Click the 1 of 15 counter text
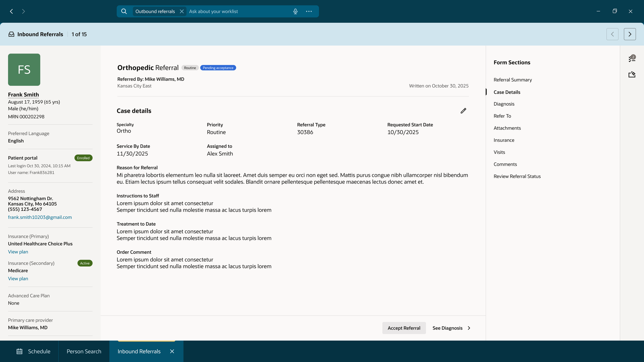This screenshot has width=644, height=362. pyautogui.click(x=79, y=34)
